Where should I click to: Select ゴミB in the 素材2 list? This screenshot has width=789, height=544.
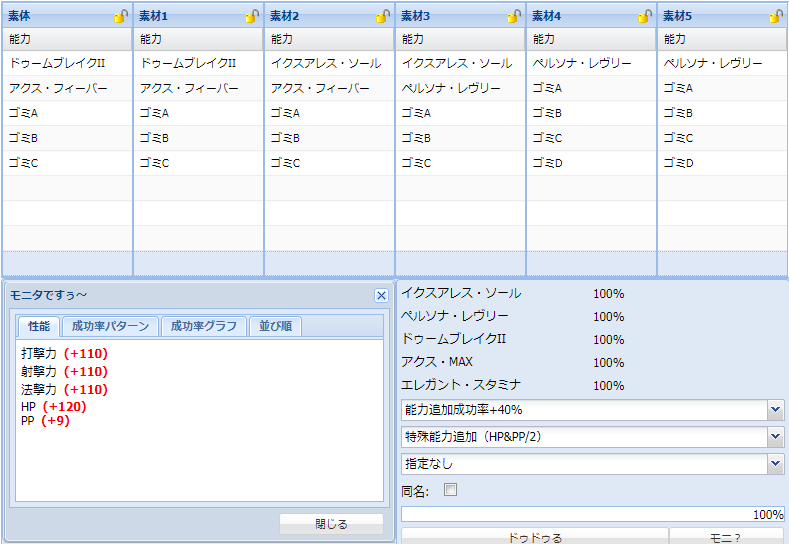[x=329, y=138]
